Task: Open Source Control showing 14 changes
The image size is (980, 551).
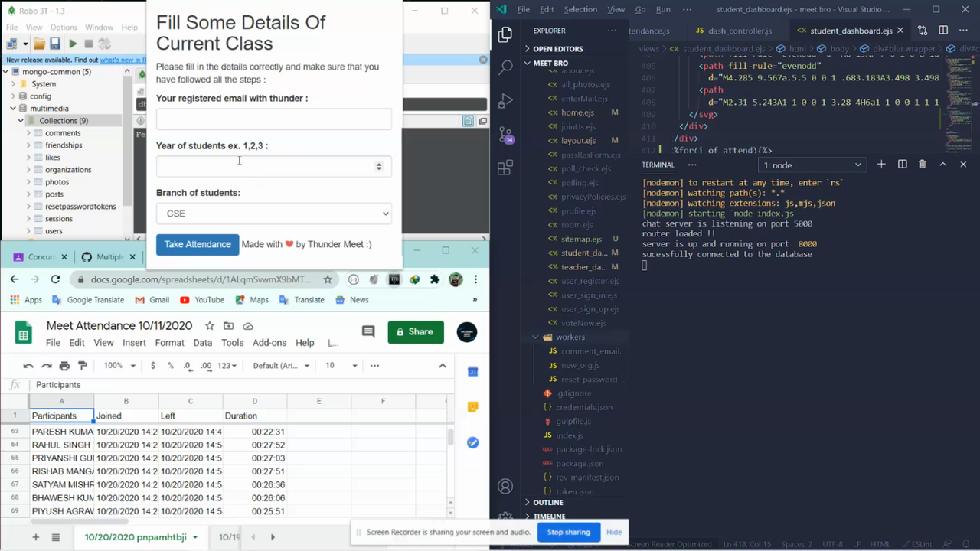Action: pos(505,135)
